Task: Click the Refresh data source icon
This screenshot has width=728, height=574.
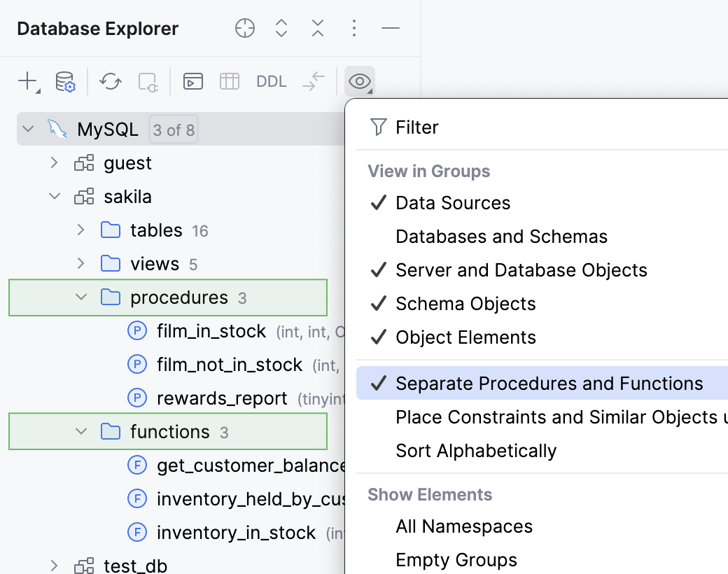Action: (x=110, y=81)
